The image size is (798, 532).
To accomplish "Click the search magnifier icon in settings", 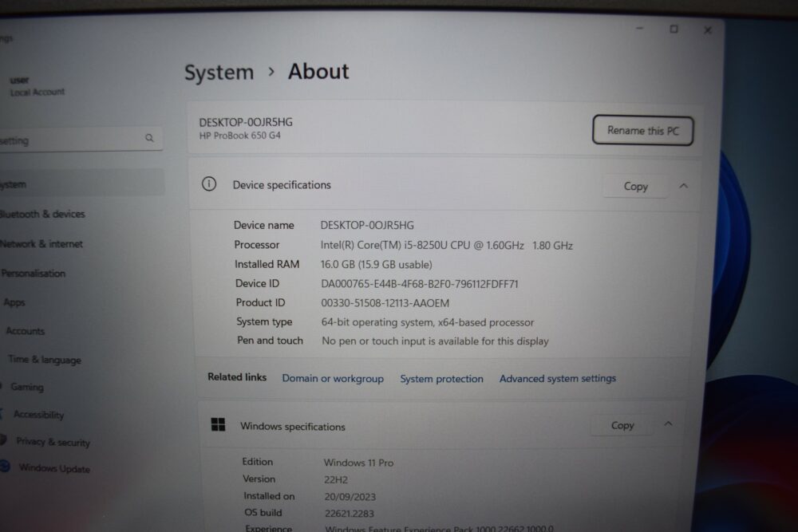I will [x=149, y=138].
